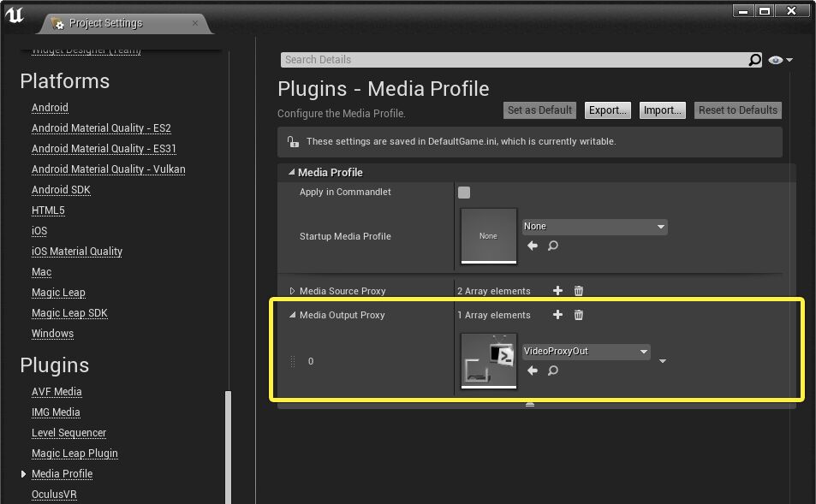This screenshot has width=816, height=504.
Task: Open the VideoProxyOut dropdown
Action: point(586,351)
